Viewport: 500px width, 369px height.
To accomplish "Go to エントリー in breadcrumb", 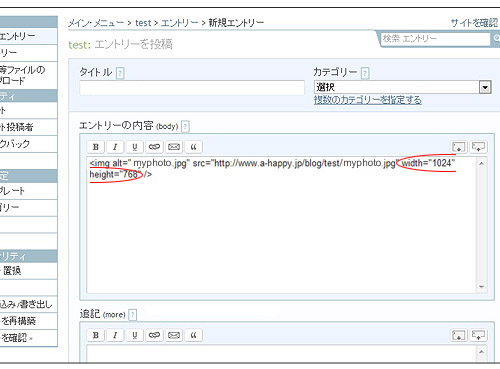I will coord(180,23).
